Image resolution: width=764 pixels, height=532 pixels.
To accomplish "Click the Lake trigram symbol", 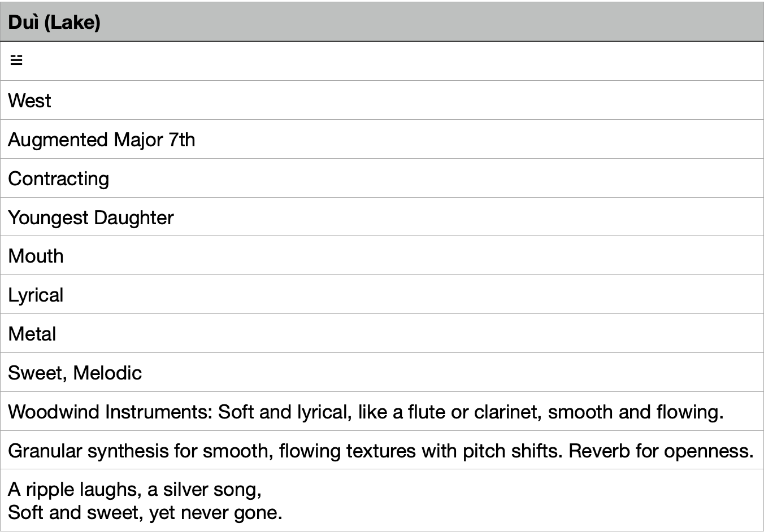I will [16, 60].
